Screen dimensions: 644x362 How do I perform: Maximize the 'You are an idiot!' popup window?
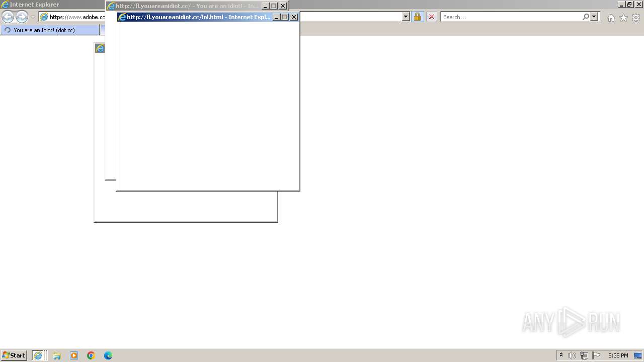pos(274,6)
